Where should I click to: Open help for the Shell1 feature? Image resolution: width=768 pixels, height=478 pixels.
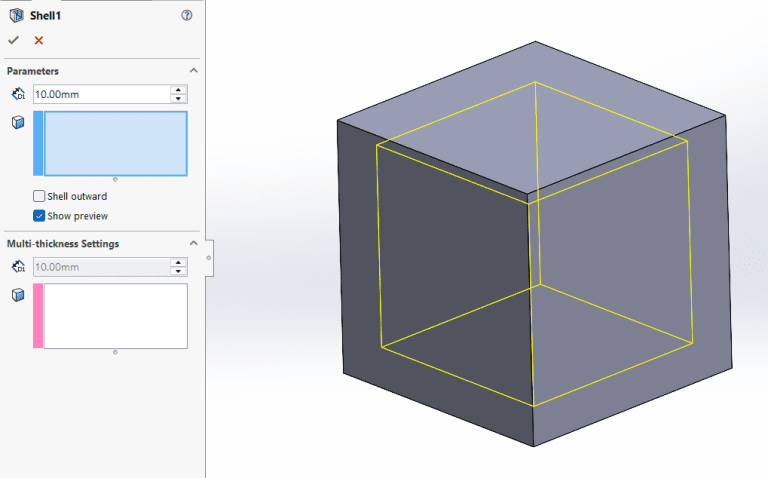pyautogui.click(x=187, y=15)
